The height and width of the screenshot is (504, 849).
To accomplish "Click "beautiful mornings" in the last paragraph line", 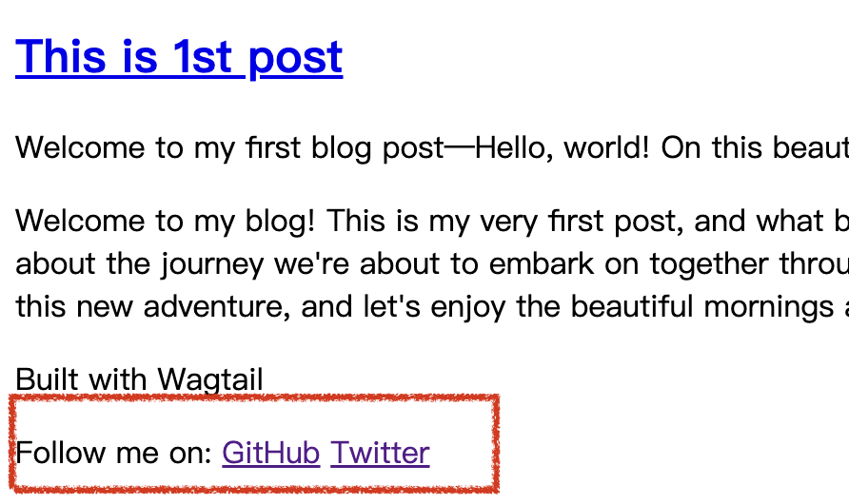I will 702,306.
